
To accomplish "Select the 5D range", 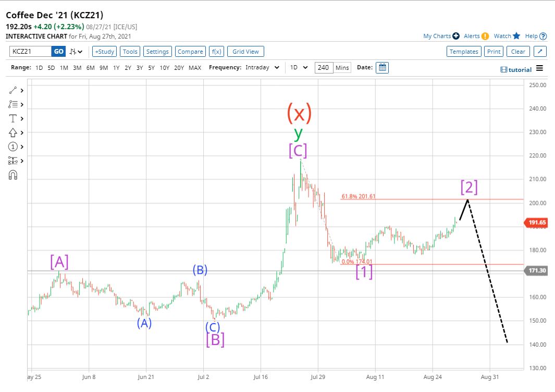I will (x=51, y=68).
